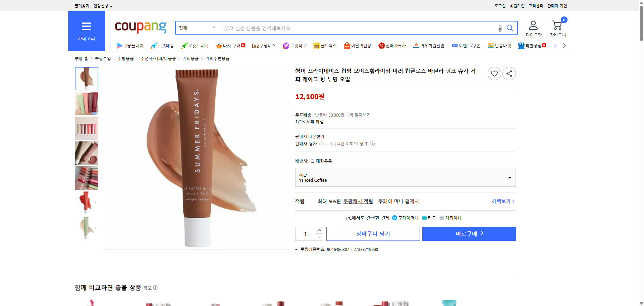The width and height of the screenshot is (644, 306).
Task: Select the second product thumbnail
Action: [86, 103]
